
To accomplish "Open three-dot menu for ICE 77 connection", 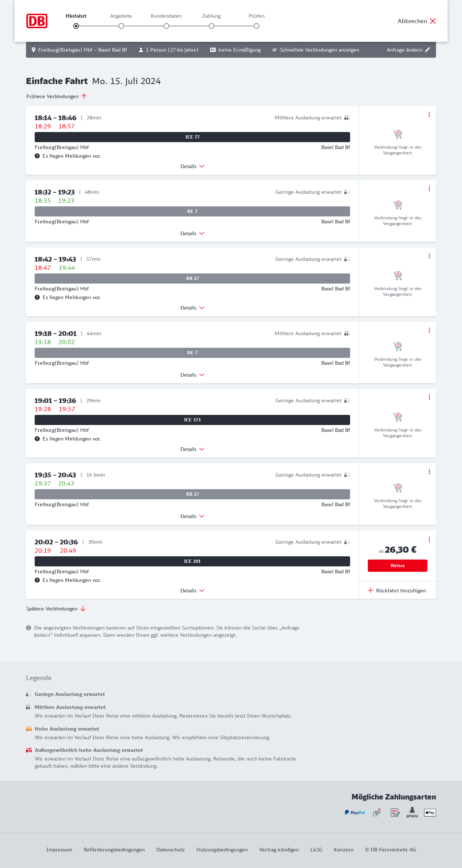I will point(429,114).
